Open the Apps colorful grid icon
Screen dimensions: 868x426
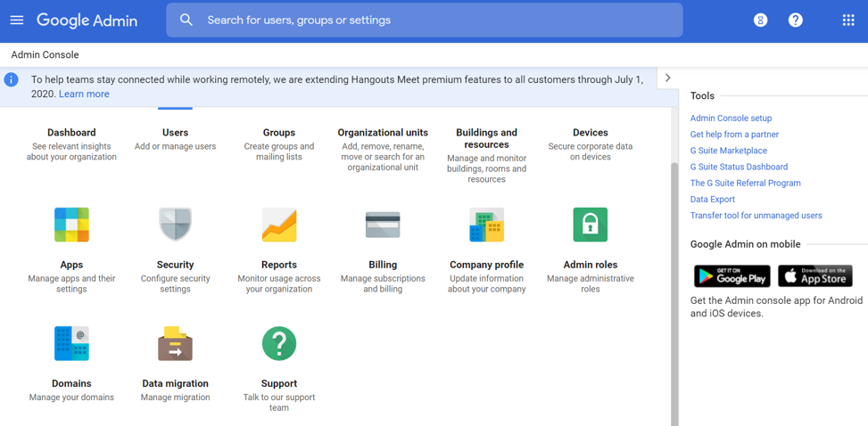pos(71,225)
